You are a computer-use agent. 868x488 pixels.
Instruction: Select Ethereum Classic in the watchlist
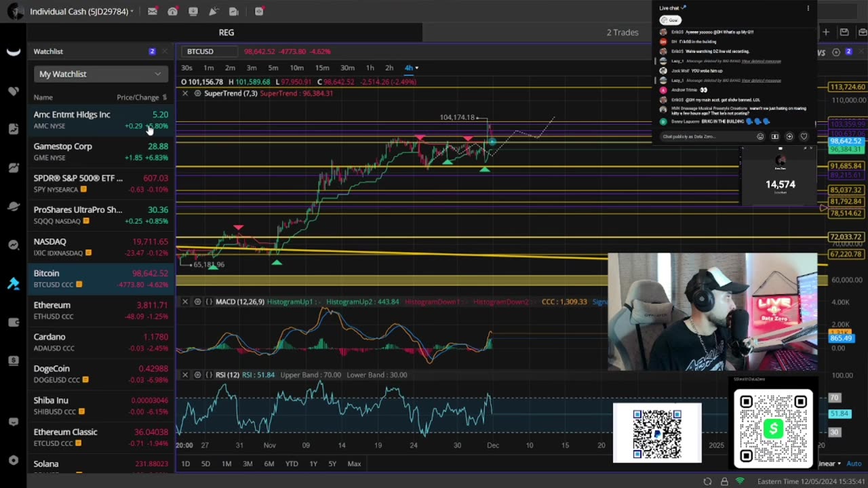[101, 437]
